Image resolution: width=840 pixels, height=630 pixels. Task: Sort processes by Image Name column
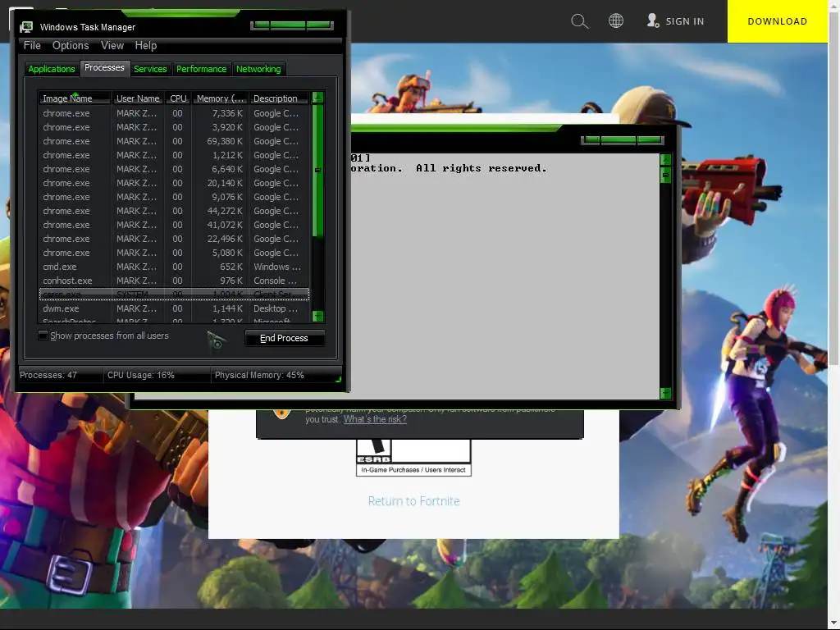[x=75, y=98]
